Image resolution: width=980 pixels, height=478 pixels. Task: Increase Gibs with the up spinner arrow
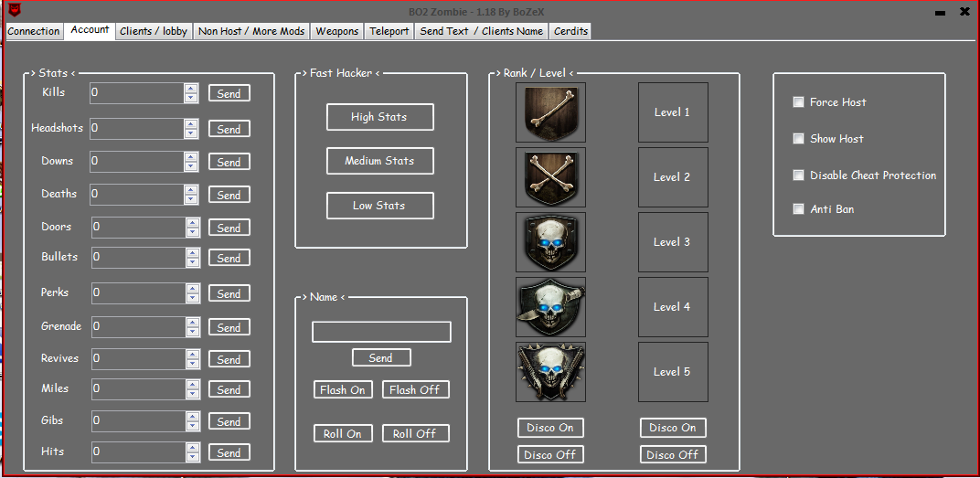click(x=193, y=416)
